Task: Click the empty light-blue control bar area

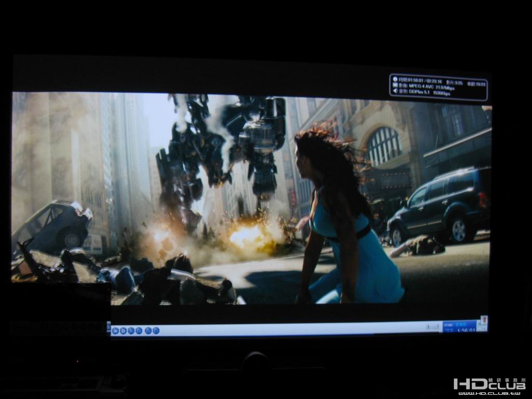Action: (288, 329)
